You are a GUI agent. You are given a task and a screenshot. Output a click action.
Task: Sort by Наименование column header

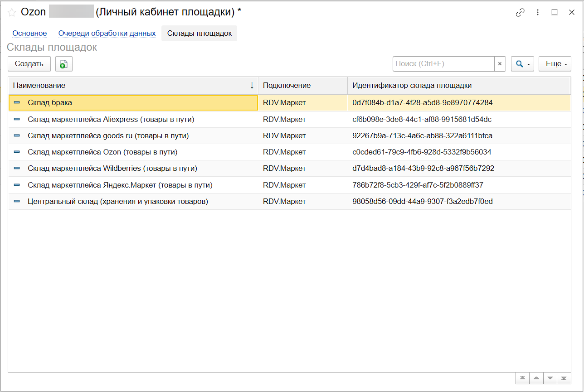coord(131,85)
